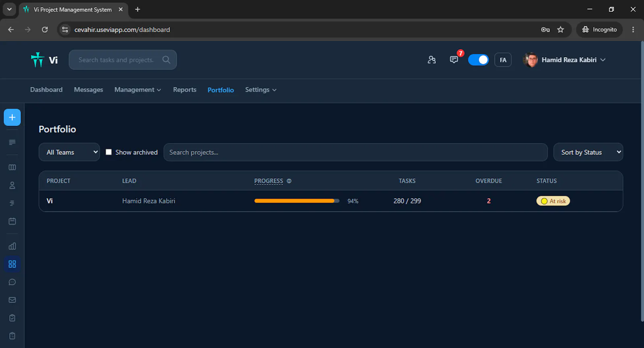Expand the Management menu

(x=138, y=89)
